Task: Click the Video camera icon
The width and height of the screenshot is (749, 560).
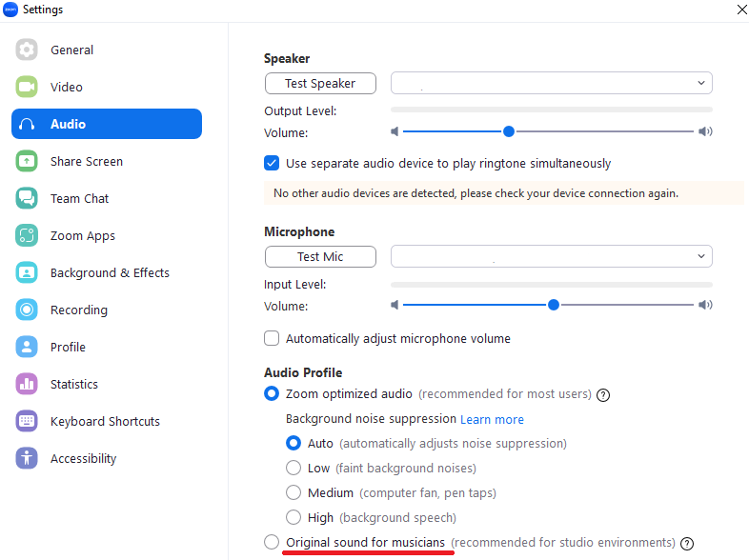Action: click(27, 87)
